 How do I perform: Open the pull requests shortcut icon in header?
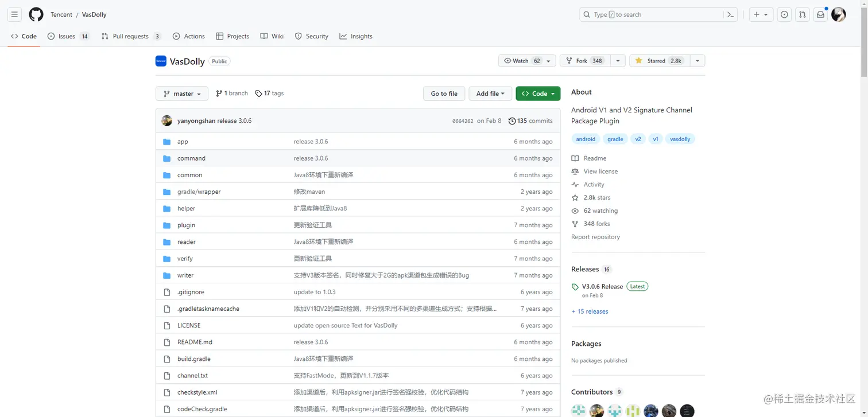pos(802,14)
